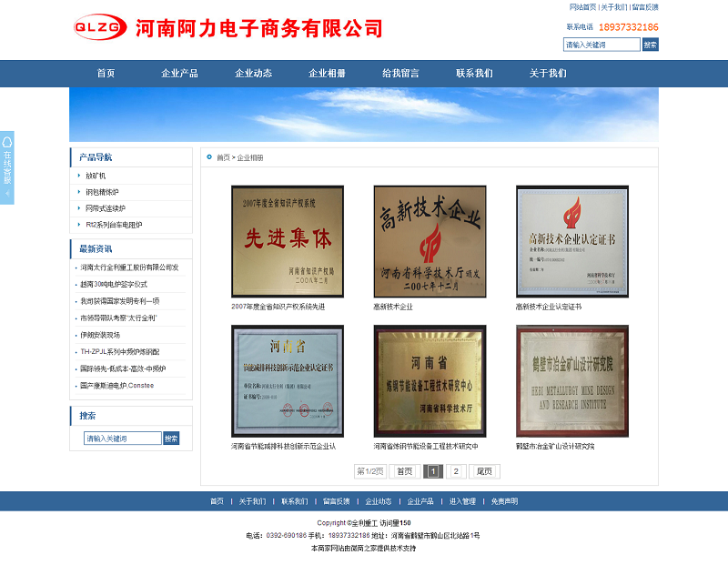Select 联系我们 in the top navigation bar
This screenshot has width=728, height=565.
(x=474, y=74)
